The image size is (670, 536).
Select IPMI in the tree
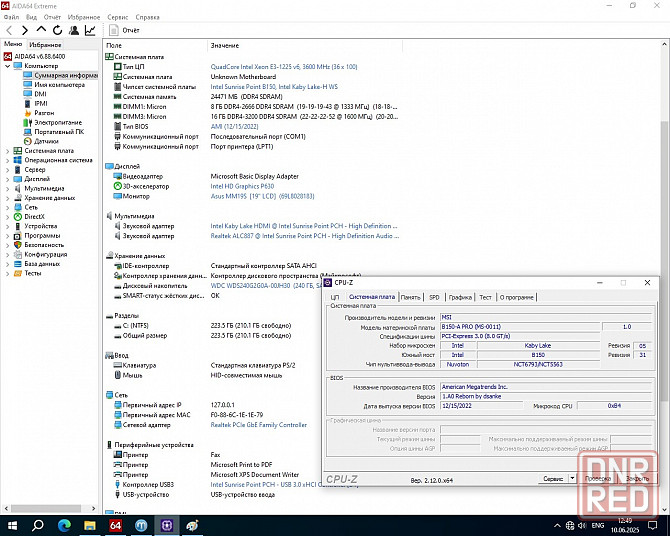click(x=41, y=103)
